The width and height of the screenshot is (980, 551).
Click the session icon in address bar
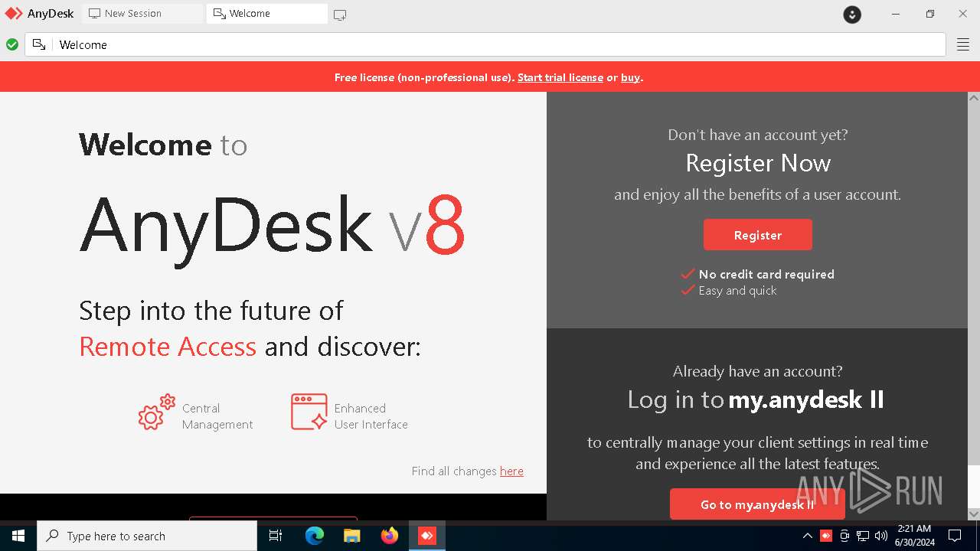pos(39,44)
